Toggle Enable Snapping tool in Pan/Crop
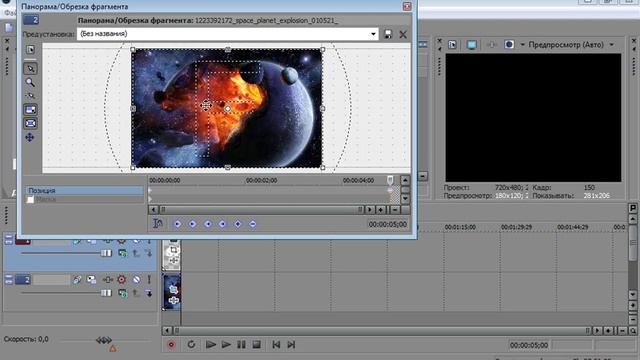 coord(30,96)
